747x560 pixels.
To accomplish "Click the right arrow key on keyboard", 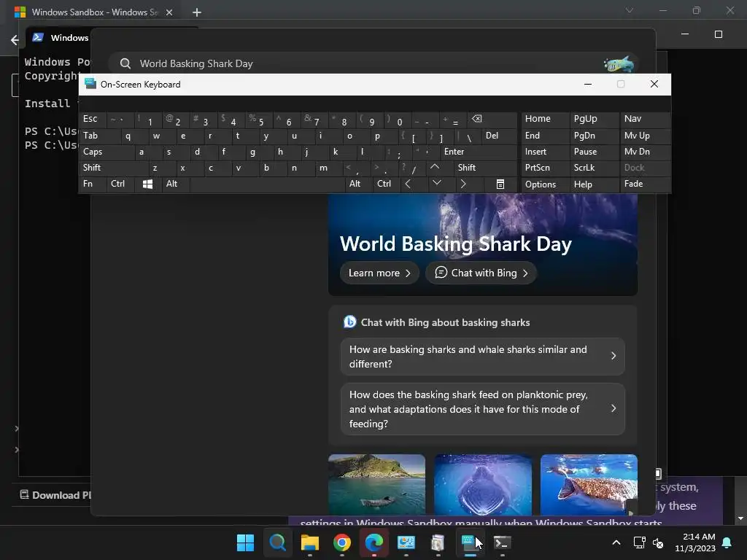I will (462, 184).
